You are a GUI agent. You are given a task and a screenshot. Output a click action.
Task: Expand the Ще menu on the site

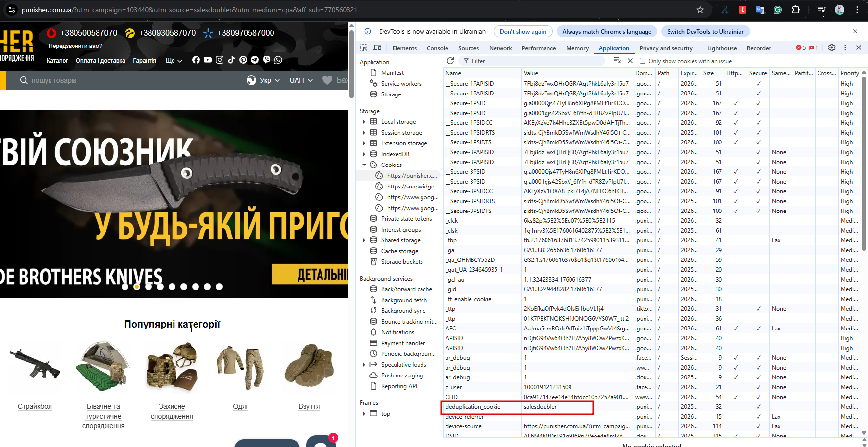(x=174, y=61)
